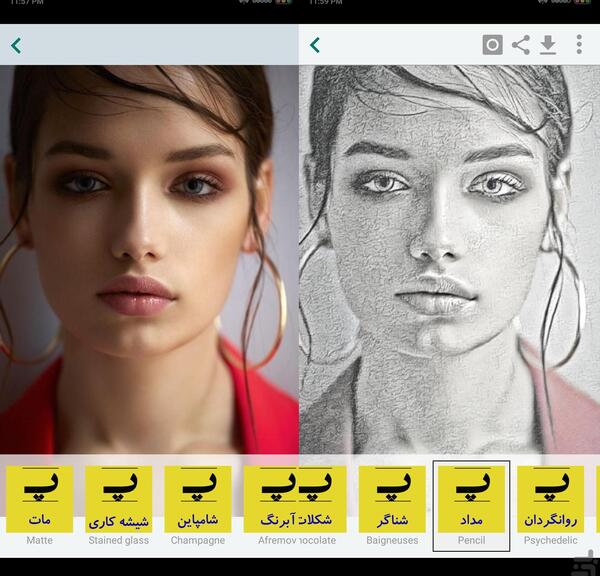This screenshot has height=576, width=600.
Task: Switch to the Psychedelic effect
Action: click(550, 499)
